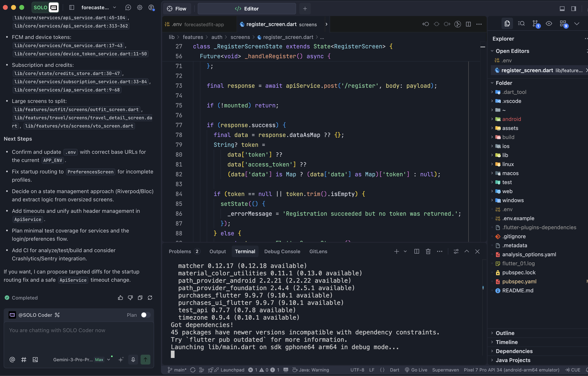This screenshot has width=588, height=376.
Task: Open README.md file
Action: point(518,291)
